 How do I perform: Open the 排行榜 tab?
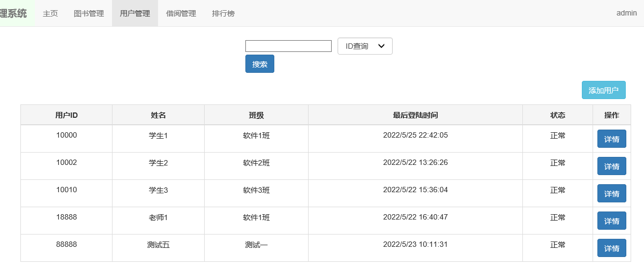[x=223, y=13]
